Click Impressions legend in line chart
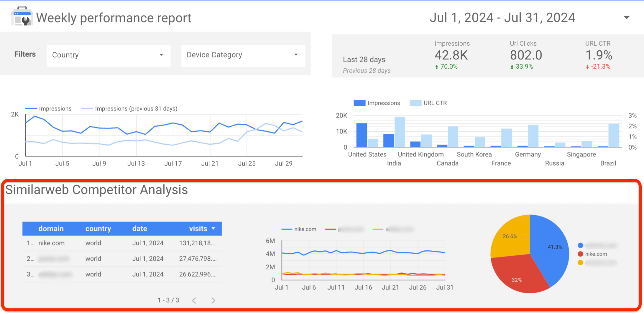 (48, 109)
